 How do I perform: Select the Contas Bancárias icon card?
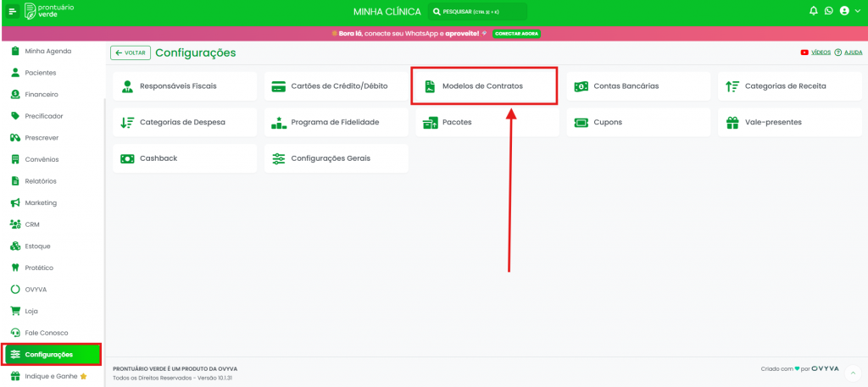coord(638,86)
